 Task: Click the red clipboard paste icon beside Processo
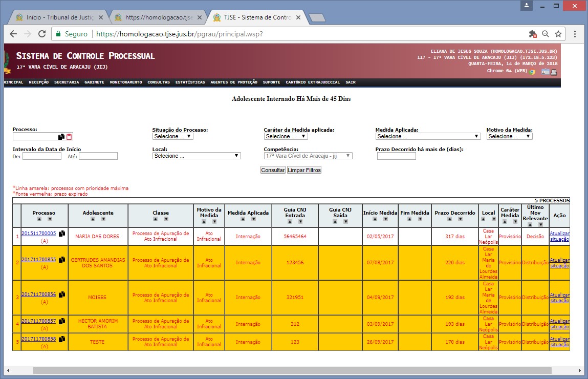pos(69,137)
